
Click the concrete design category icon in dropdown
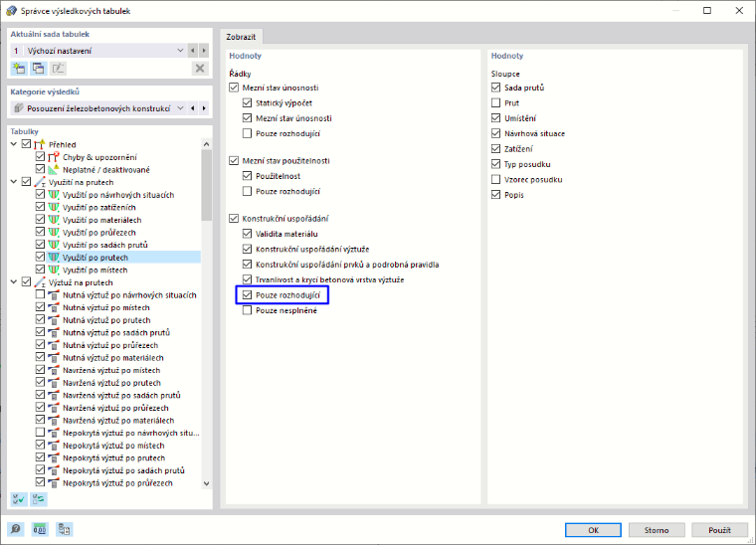click(19, 108)
